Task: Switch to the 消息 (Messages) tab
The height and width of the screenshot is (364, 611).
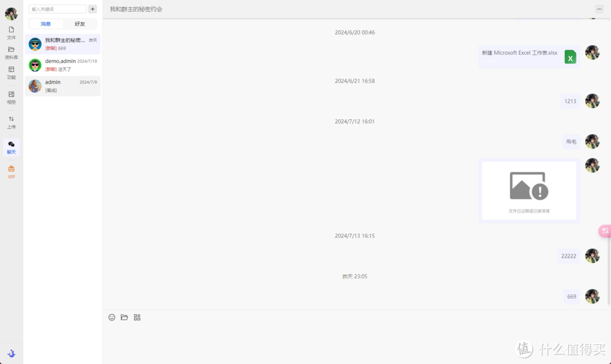Action: pyautogui.click(x=46, y=24)
